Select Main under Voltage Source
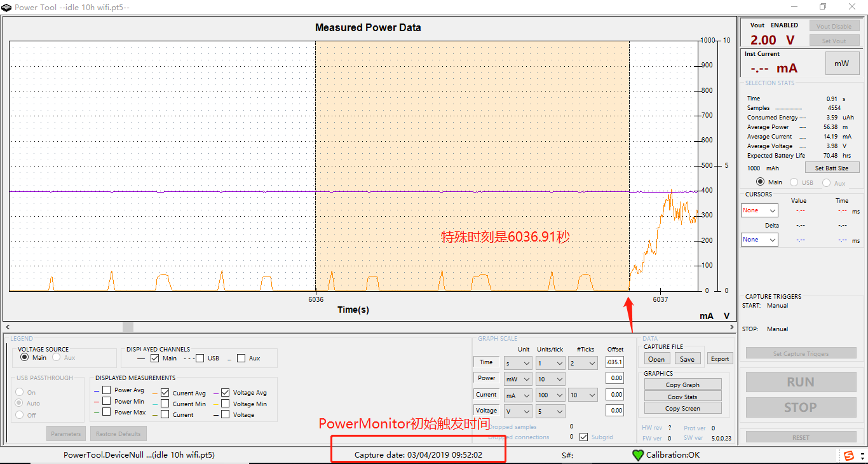 [x=25, y=358]
